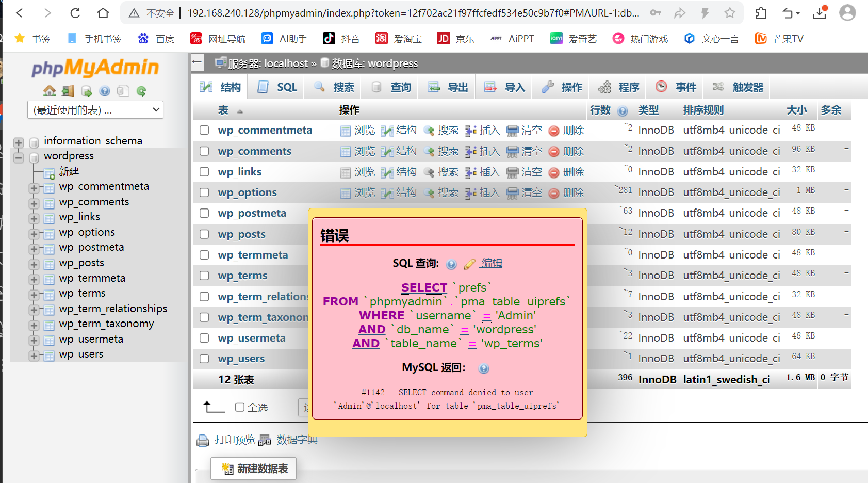The image size is (868, 483).
Task: Click browse icon for wp_links row
Action: point(345,172)
